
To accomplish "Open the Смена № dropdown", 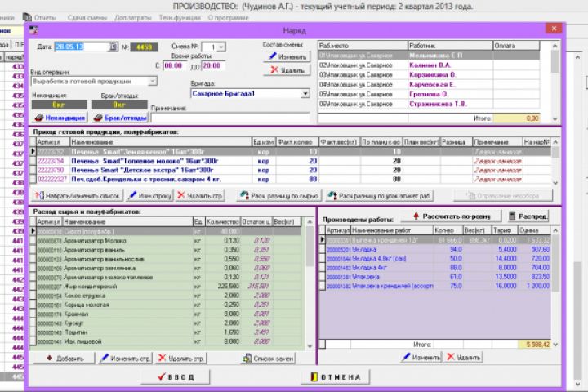I will (x=221, y=47).
